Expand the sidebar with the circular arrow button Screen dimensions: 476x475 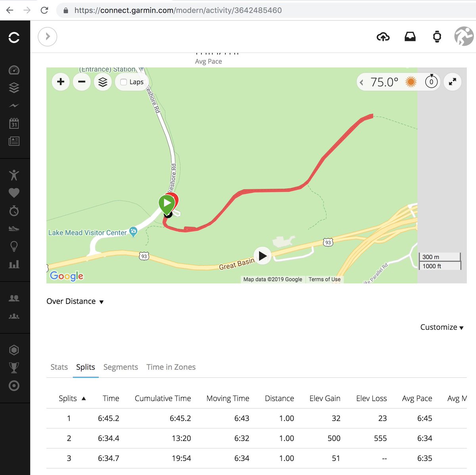[47, 37]
